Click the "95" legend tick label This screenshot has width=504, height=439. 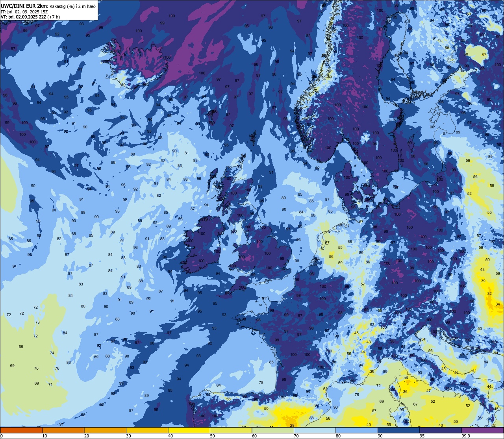coord(422,436)
